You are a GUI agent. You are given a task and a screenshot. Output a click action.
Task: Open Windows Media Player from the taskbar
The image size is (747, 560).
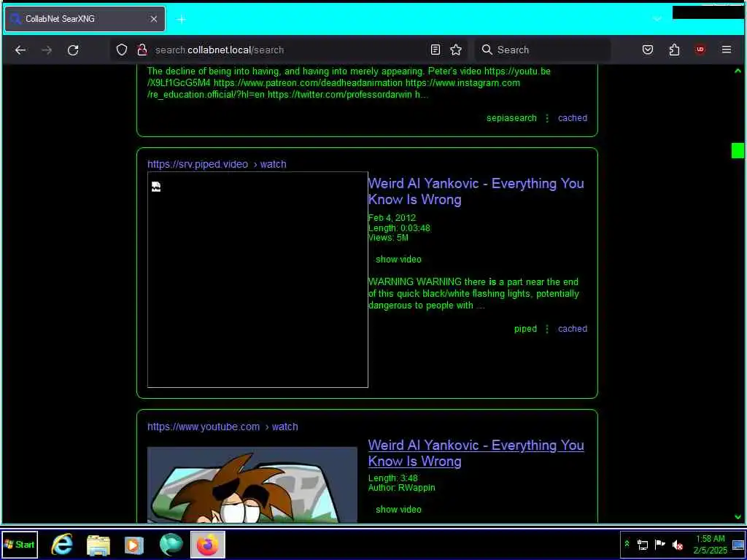pos(134,545)
